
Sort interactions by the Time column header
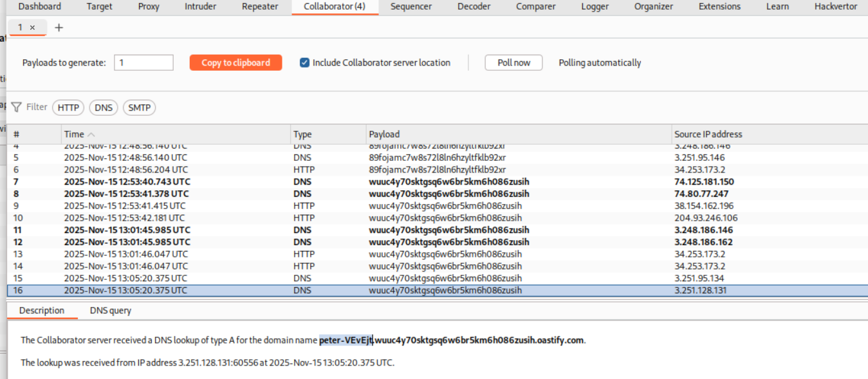click(x=74, y=134)
